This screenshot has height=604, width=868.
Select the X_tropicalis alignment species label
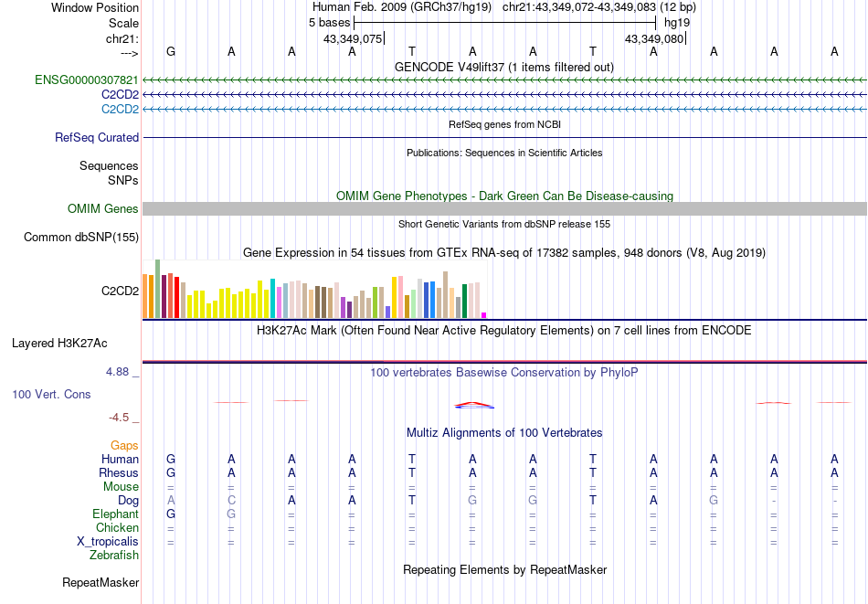tap(108, 542)
